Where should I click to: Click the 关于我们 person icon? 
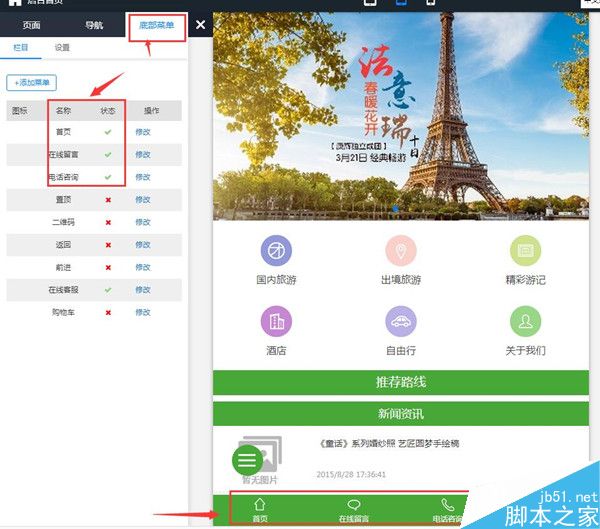[x=525, y=321]
